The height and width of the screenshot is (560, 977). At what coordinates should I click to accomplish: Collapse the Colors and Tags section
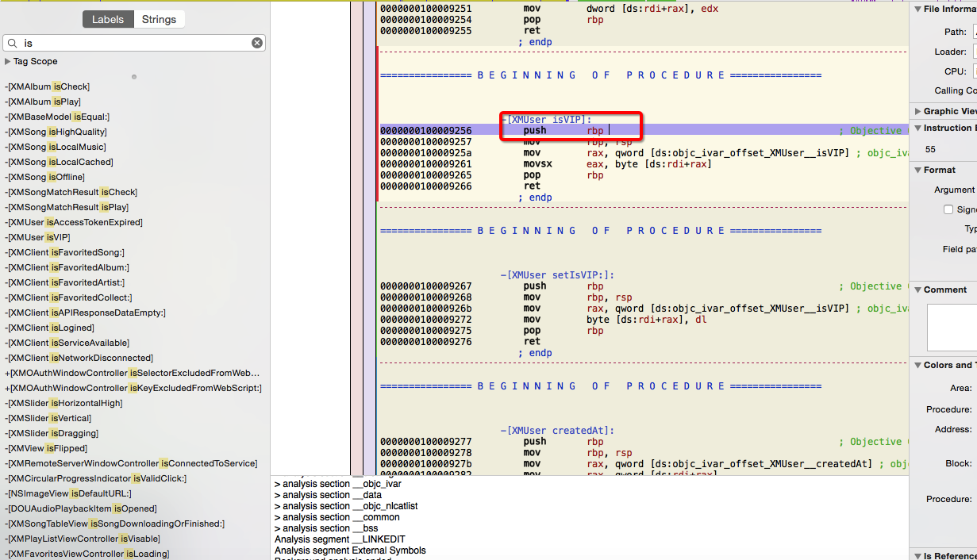click(917, 365)
